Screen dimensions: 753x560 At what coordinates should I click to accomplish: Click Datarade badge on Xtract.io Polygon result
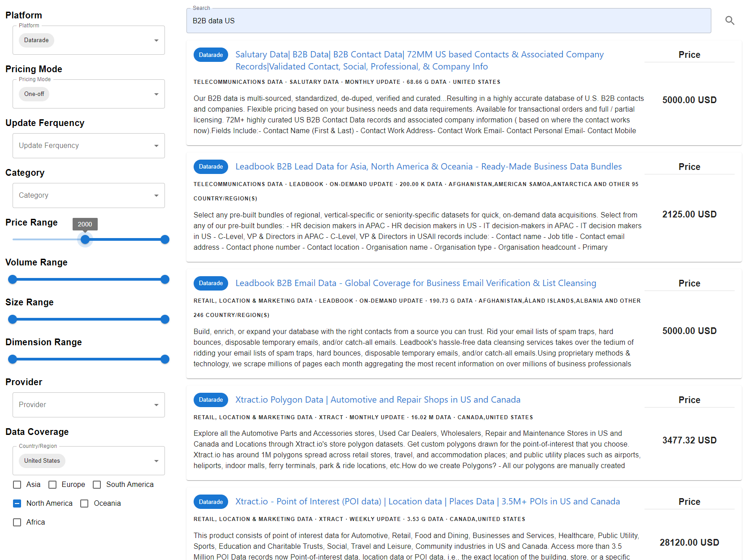[211, 400]
